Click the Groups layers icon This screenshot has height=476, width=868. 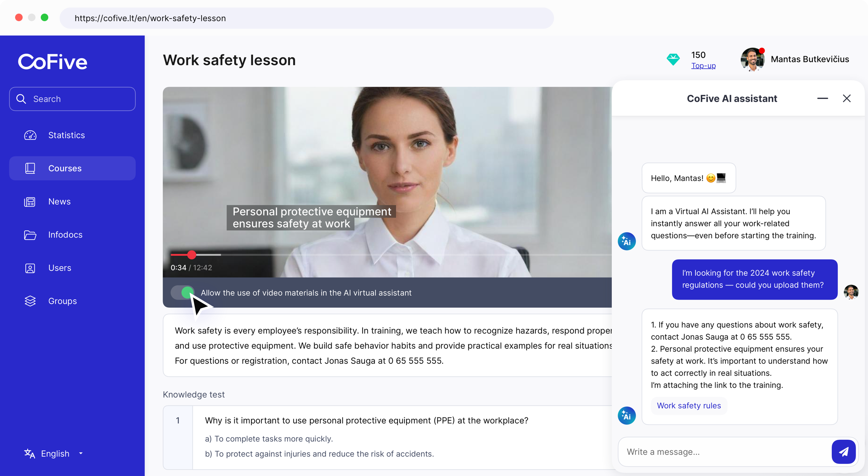(30, 301)
